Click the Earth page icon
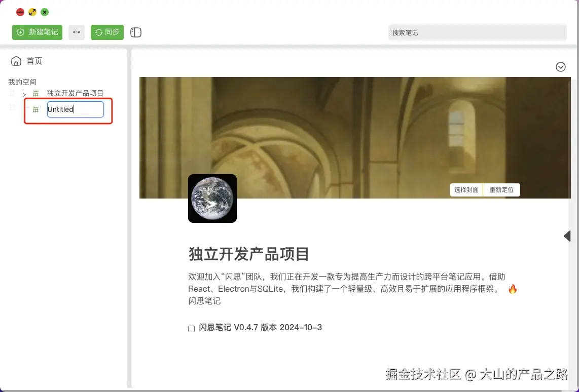The image size is (579, 392). pyautogui.click(x=212, y=199)
